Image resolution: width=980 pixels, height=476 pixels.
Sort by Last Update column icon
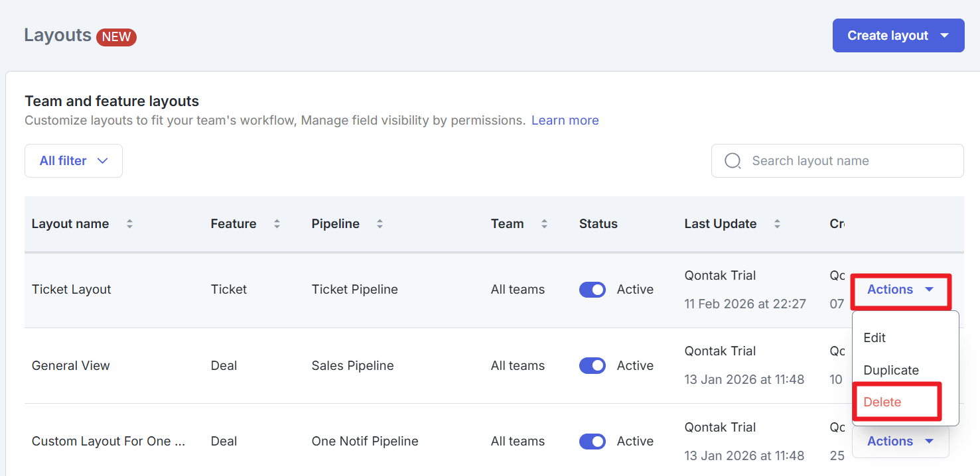click(x=777, y=224)
